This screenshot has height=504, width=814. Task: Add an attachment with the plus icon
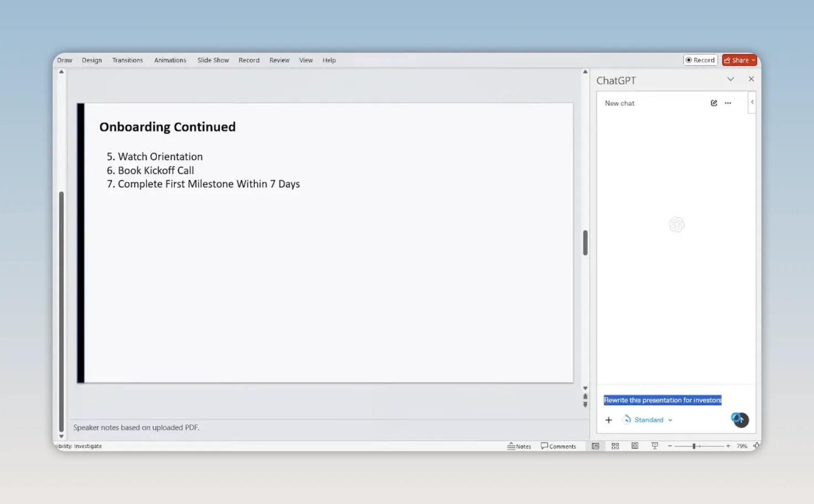click(609, 420)
